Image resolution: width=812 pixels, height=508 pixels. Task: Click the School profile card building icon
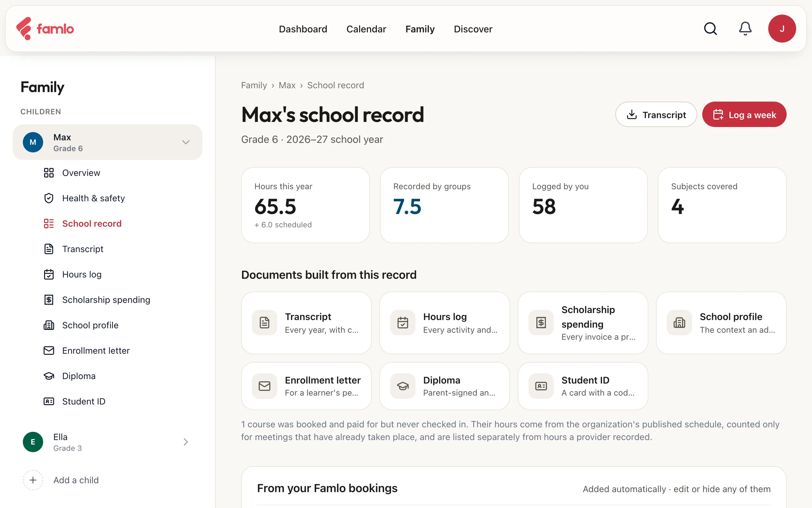679,323
